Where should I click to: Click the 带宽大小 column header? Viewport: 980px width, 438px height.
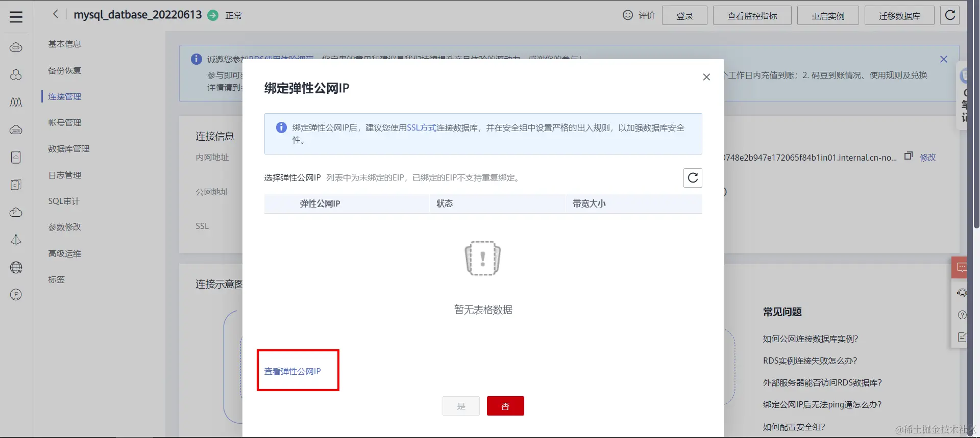pyautogui.click(x=634, y=203)
